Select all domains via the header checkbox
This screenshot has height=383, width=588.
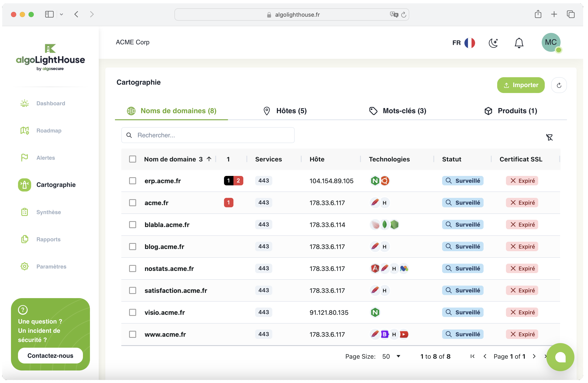[133, 159]
